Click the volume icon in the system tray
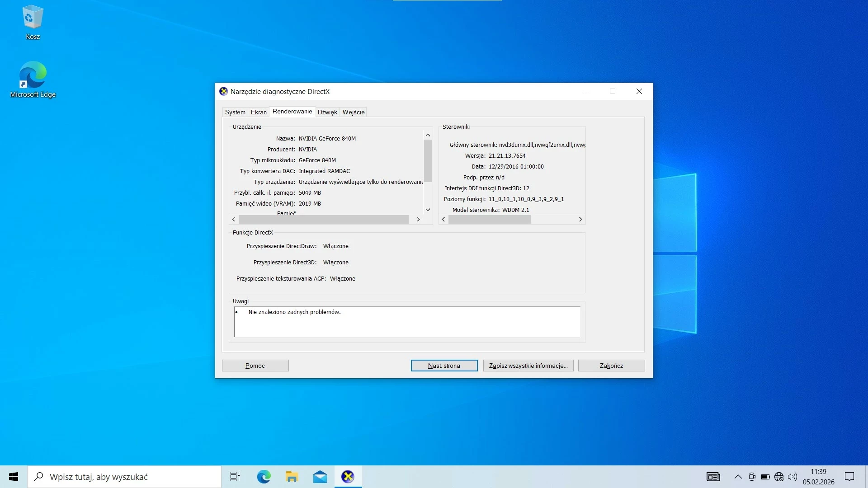This screenshot has width=868, height=488. click(793, 477)
